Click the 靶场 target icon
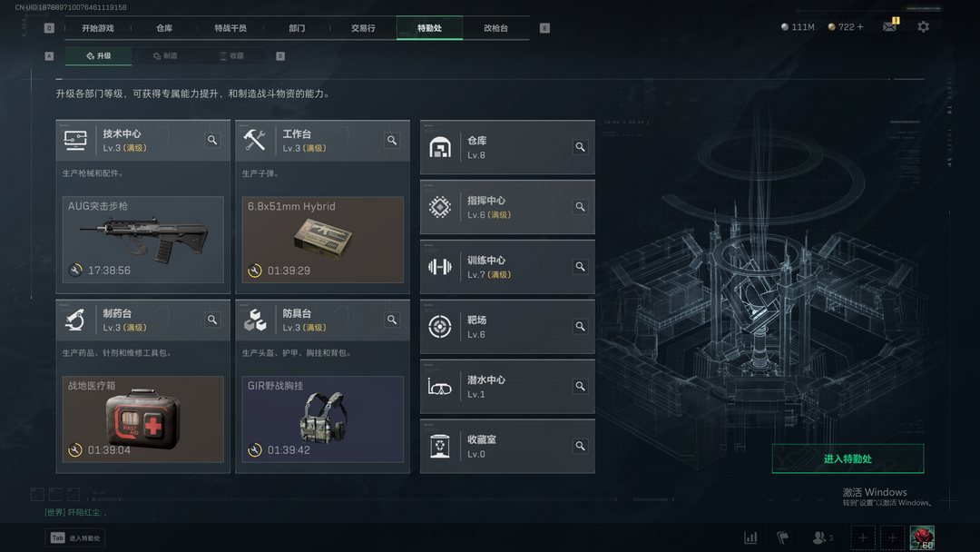Screen dimensions: 980x552 click(440, 326)
